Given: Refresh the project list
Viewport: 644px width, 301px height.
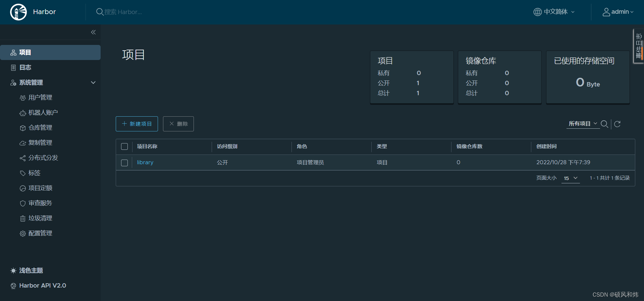Looking at the screenshot, I should [617, 124].
